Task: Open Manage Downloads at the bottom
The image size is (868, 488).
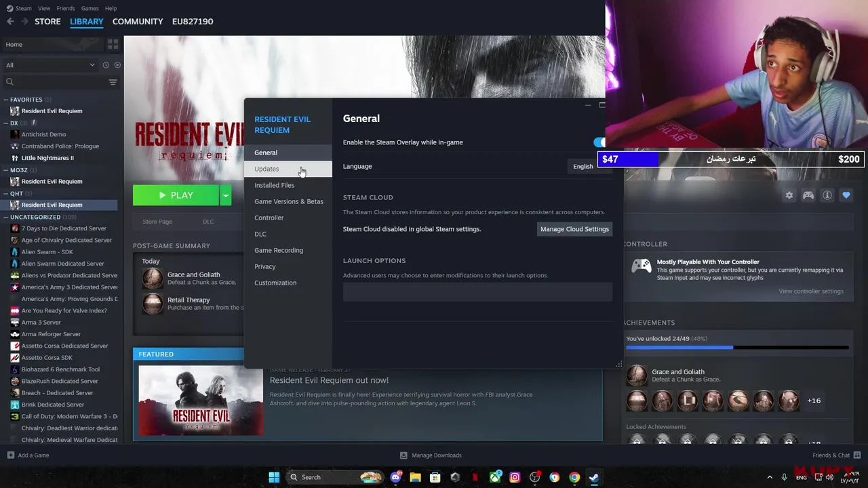Action: (431, 455)
